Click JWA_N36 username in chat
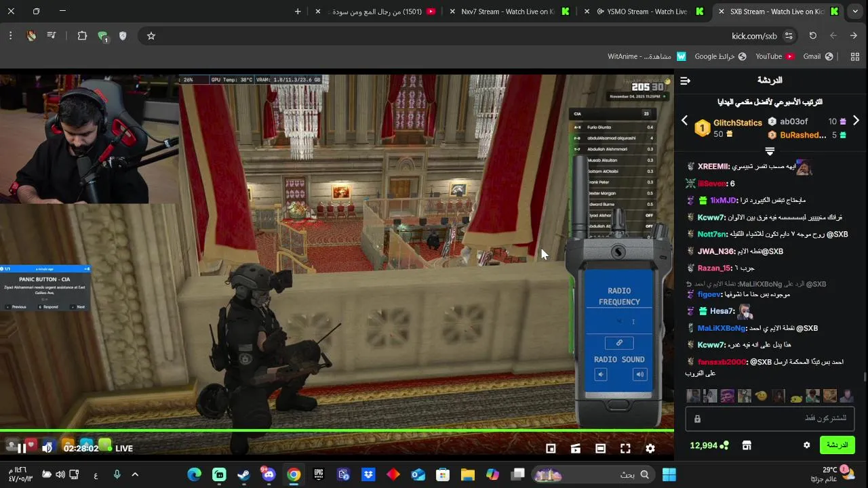The height and width of the screenshot is (488, 868). 717,251
